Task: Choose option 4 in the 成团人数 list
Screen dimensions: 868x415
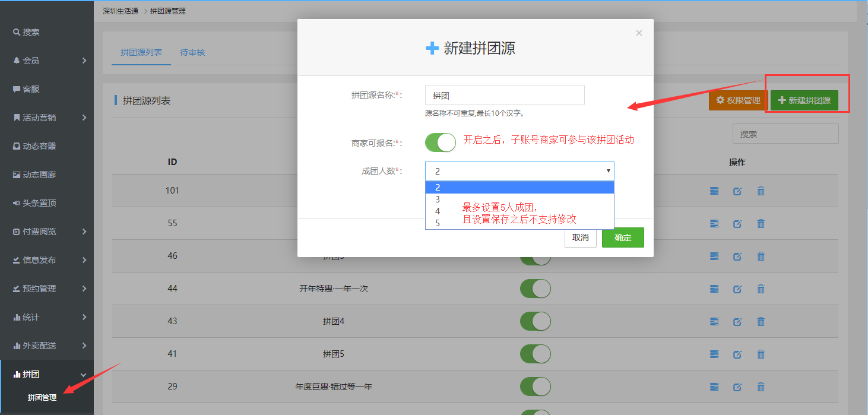Action: click(438, 211)
